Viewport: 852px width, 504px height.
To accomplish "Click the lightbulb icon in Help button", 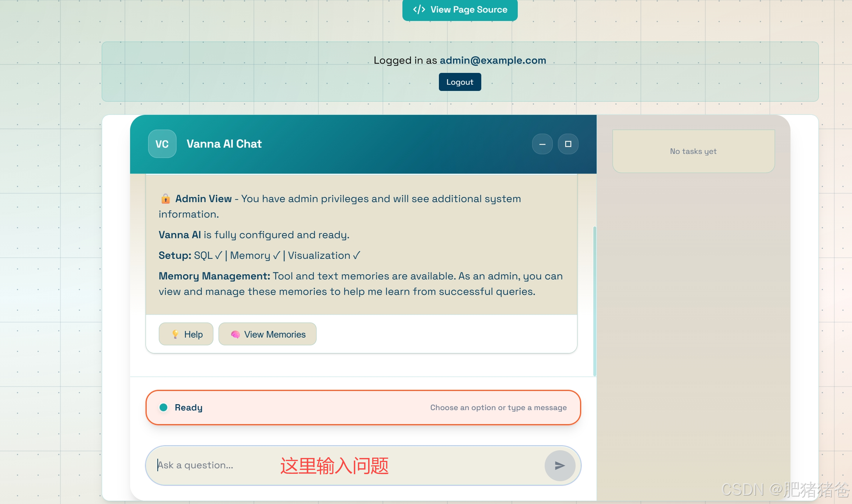I will [175, 334].
